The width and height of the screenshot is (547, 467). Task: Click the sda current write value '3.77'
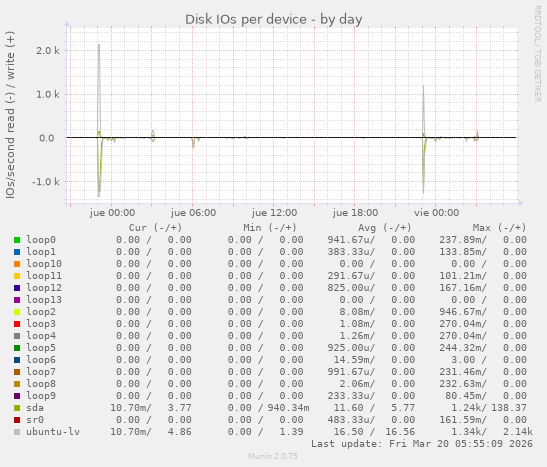pos(180,408)
